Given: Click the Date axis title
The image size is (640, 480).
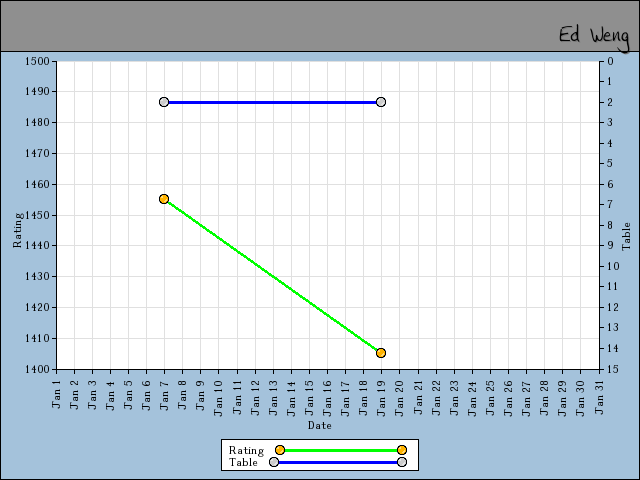Looking at the screenshot, I should pyautogui.click(x=320, y=425).
